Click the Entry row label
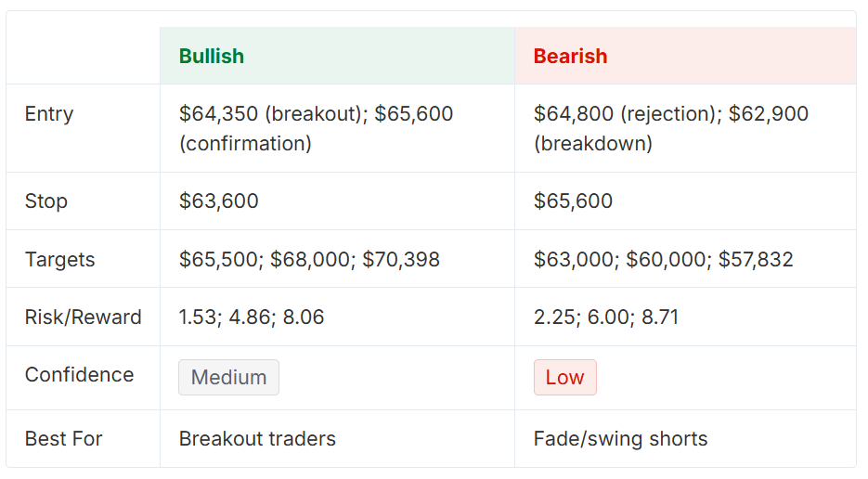Image resolution: width=868 pixels, height=479 pixels. tap(49, 113)
